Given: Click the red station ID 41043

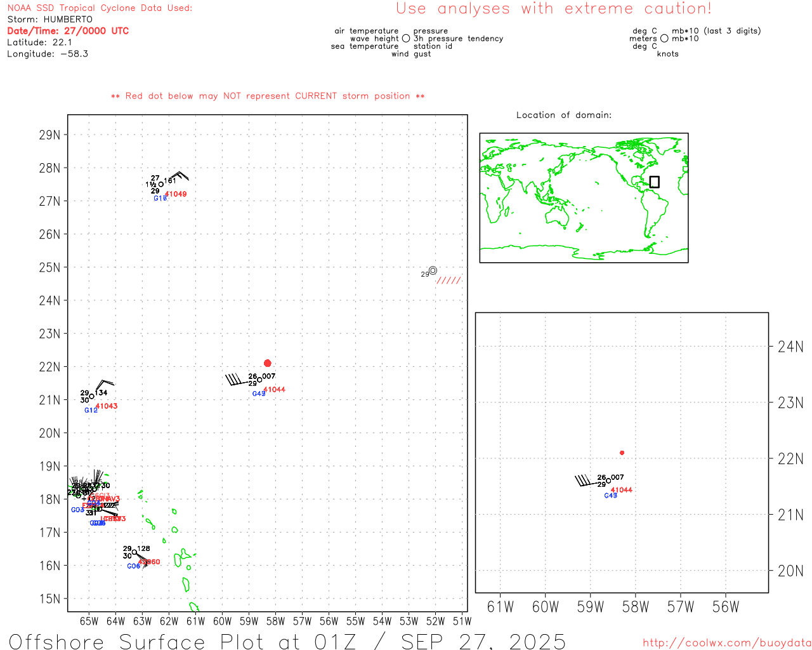Looking at the screenshot, I should tap(107, 406).
